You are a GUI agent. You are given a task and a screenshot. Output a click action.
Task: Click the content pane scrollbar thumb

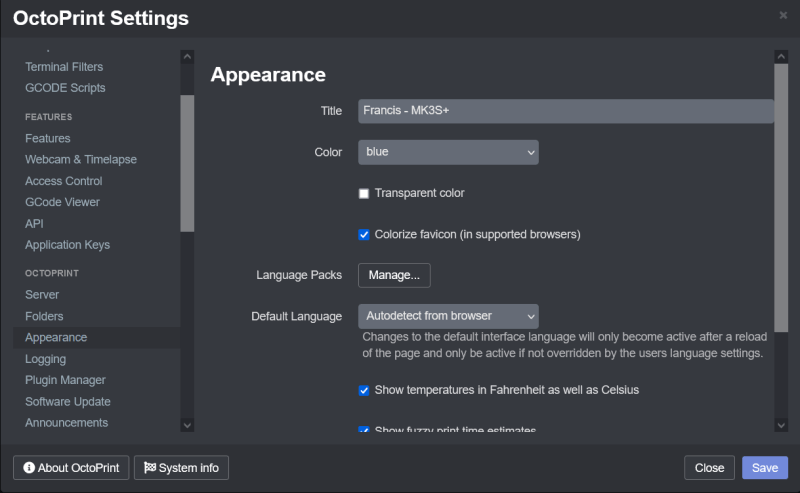click(x=781, y=198)
